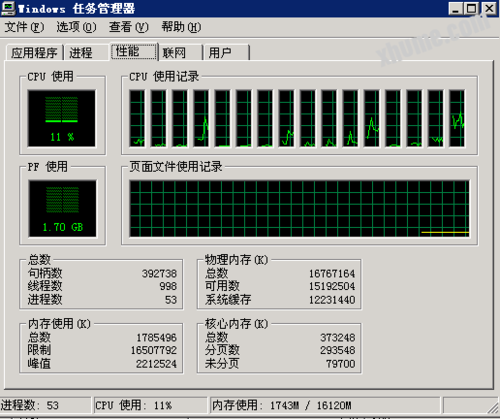Viewport: 500px width, 419px height.
Task: Minimize the Task Manager window
Action: (456, 8)
